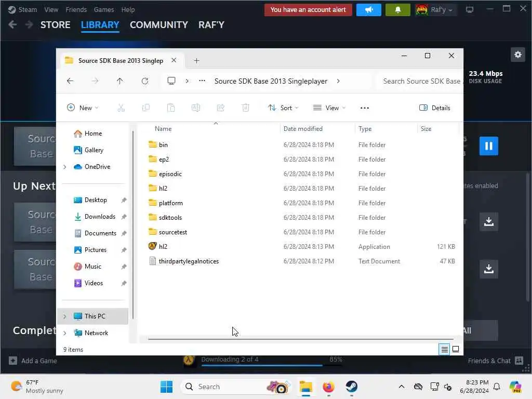The width and height of the screenshot is (532, 399).
Task: Click the Delete trash icon
Action: pos(246,108)
